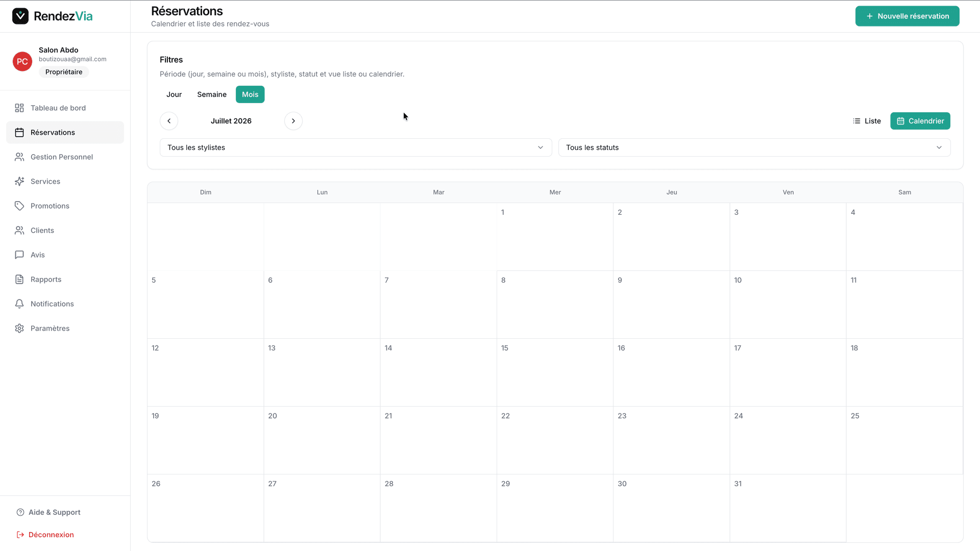This screenshot has height=551, width=980.
Task: Select July 9 calendar cell
Action: (672, 305)
